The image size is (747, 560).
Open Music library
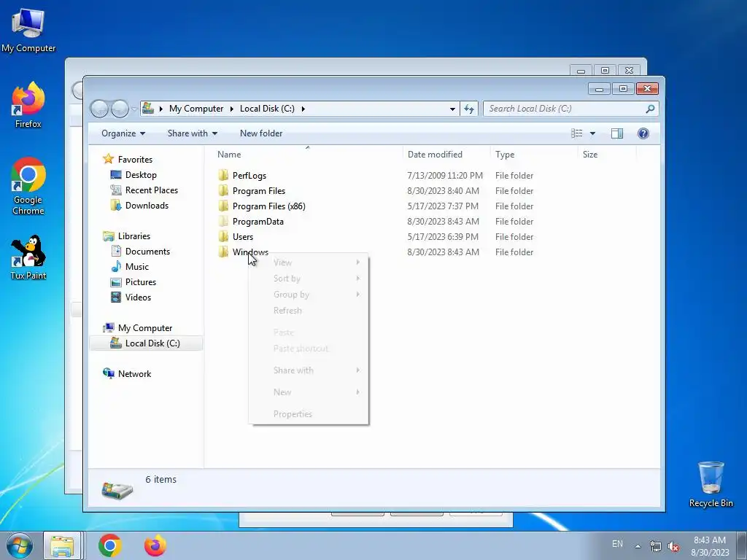[x=130, y=267]
